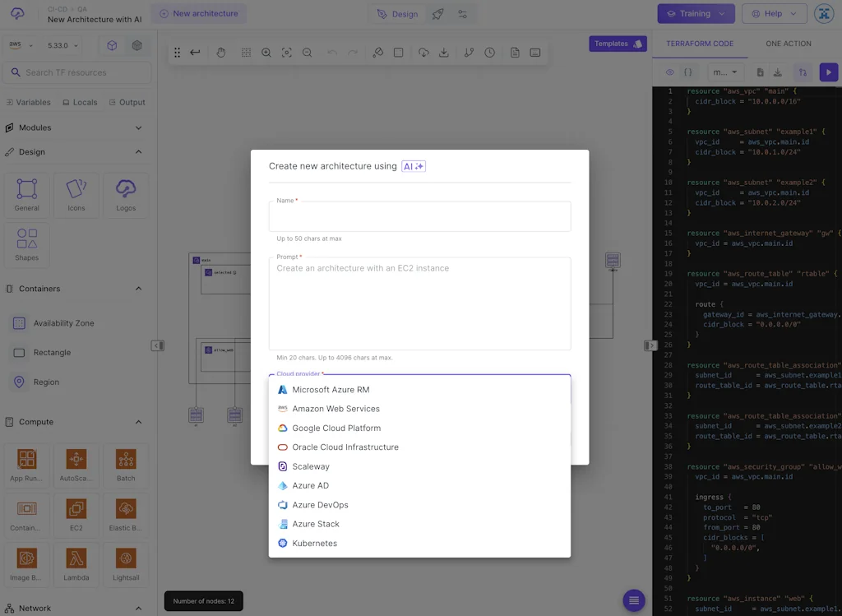Toggle the eye visibility icon in code panel
Screen dimensions: 842x616
click(x=669, y=72)
